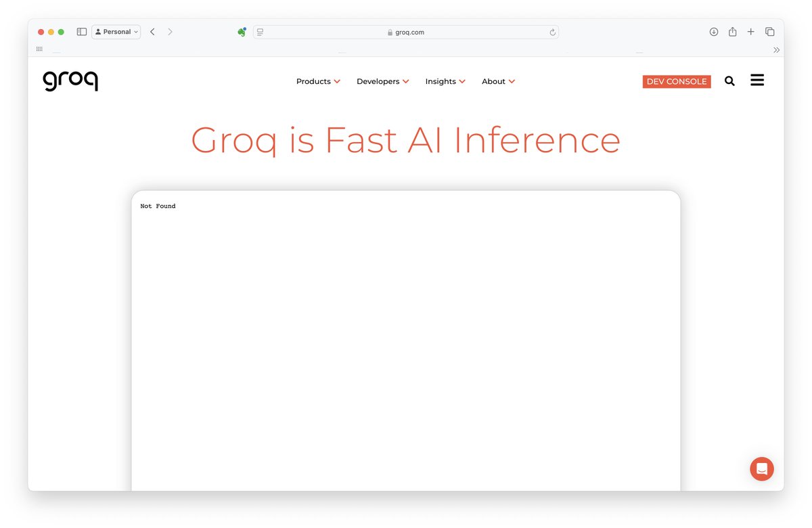Show more bookmarks with double chevron
The width and height of the screenshot is (812, 528).
(776, 49)
